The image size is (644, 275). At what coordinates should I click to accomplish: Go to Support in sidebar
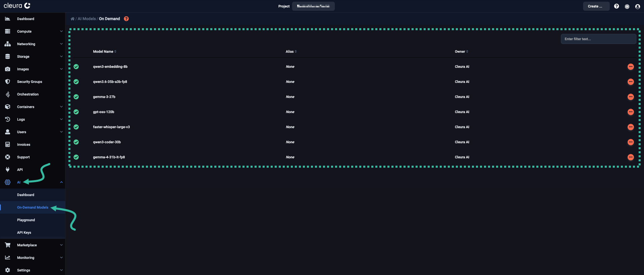(x=33, y=157)
